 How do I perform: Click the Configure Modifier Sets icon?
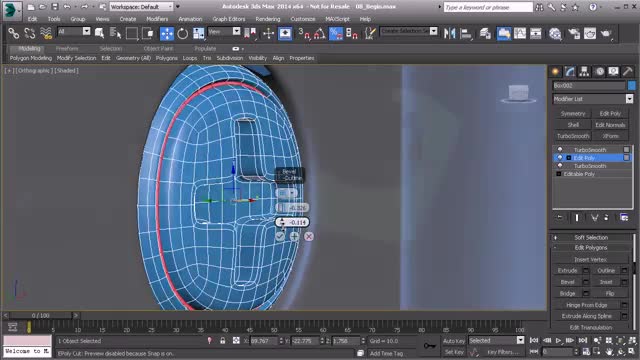(624, 218)
